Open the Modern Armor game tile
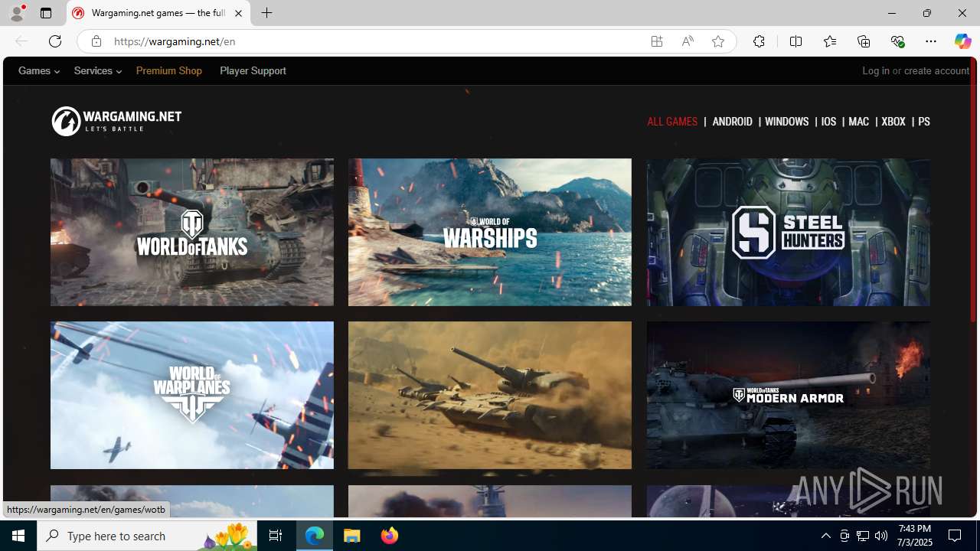 click(788, 395)
